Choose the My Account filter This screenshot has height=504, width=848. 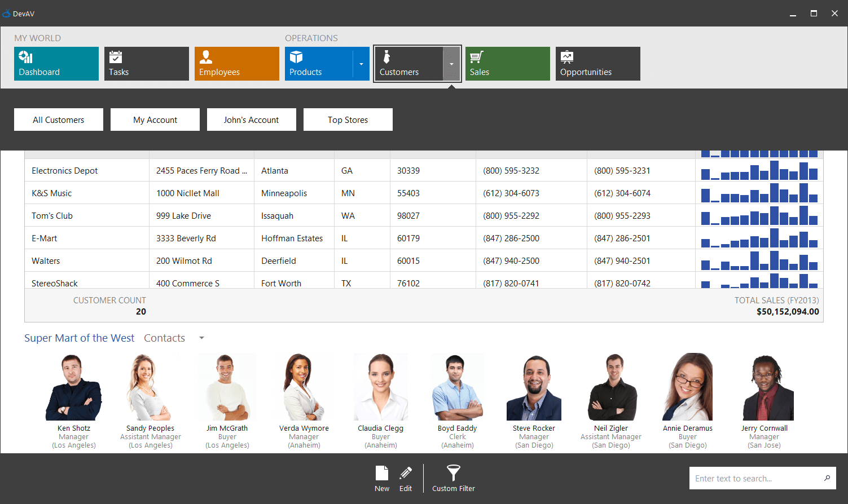coord(155,120)
